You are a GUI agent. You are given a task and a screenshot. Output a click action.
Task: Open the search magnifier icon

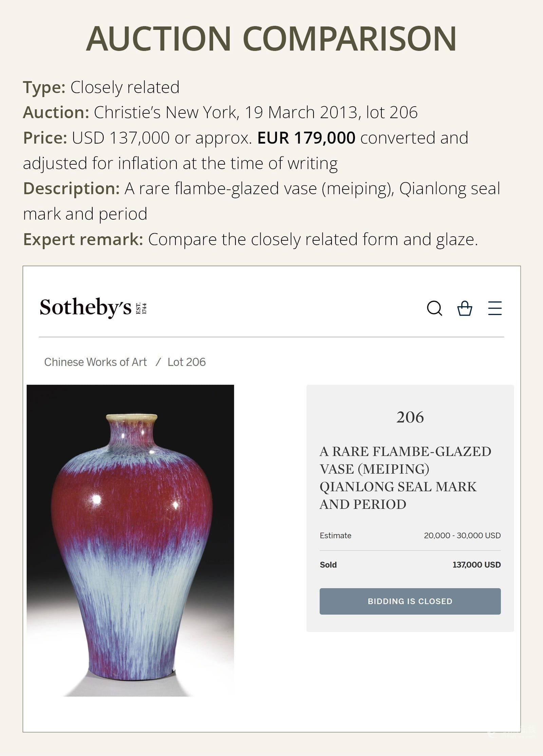[x=434, y=308]
